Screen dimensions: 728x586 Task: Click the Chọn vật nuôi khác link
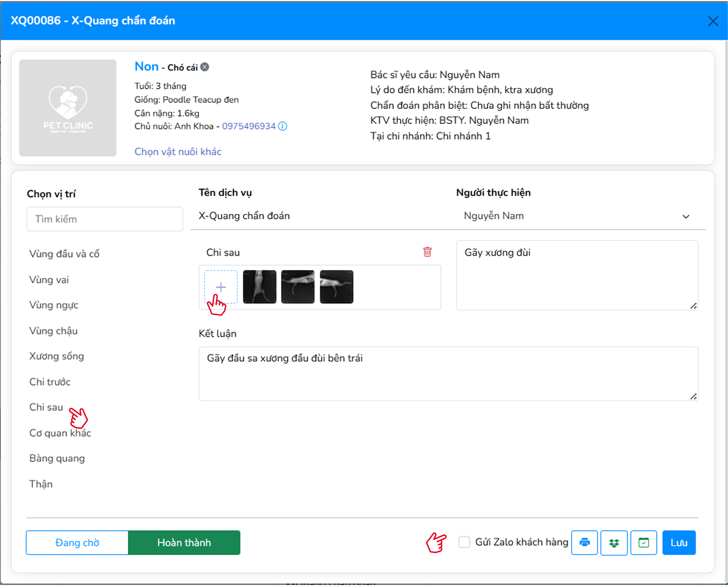(x=178, y=152)
